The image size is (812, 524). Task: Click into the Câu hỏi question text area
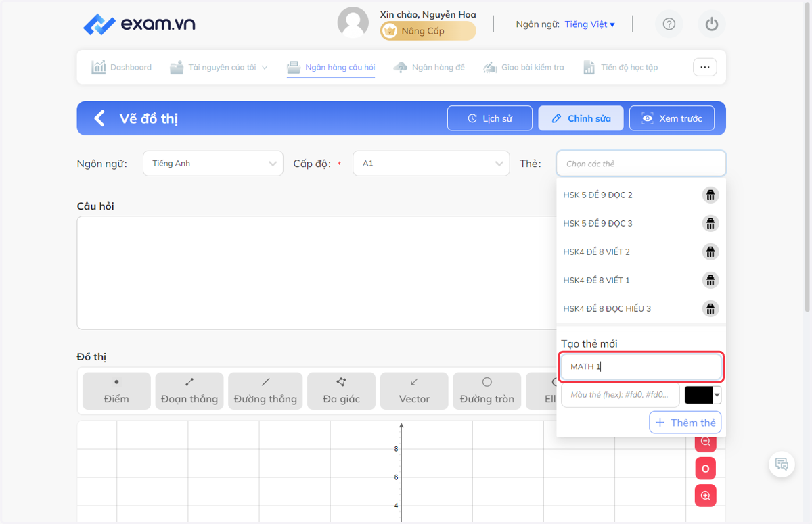pos(316,272)
